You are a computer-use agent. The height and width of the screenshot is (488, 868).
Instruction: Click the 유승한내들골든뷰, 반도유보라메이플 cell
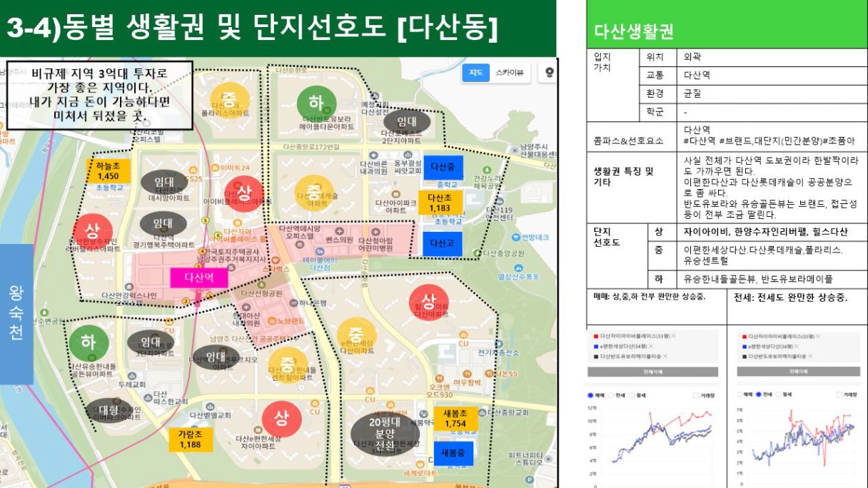(770, 279)
